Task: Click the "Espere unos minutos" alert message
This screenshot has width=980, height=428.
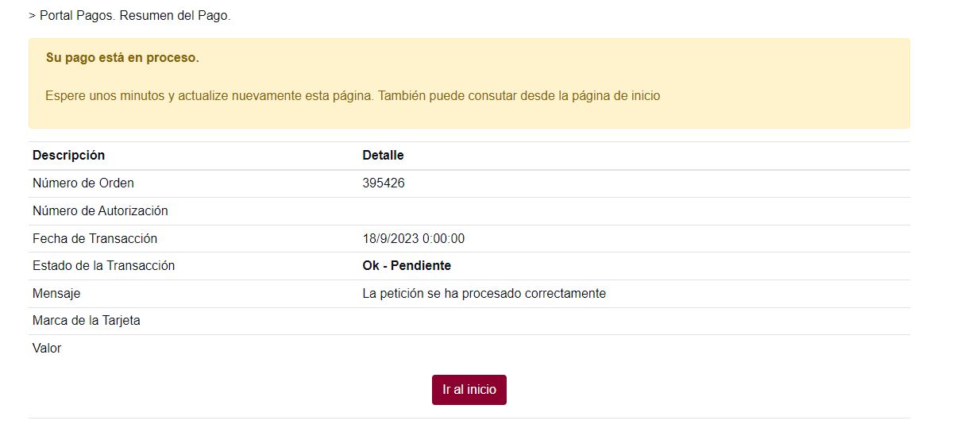Action: 353,96
